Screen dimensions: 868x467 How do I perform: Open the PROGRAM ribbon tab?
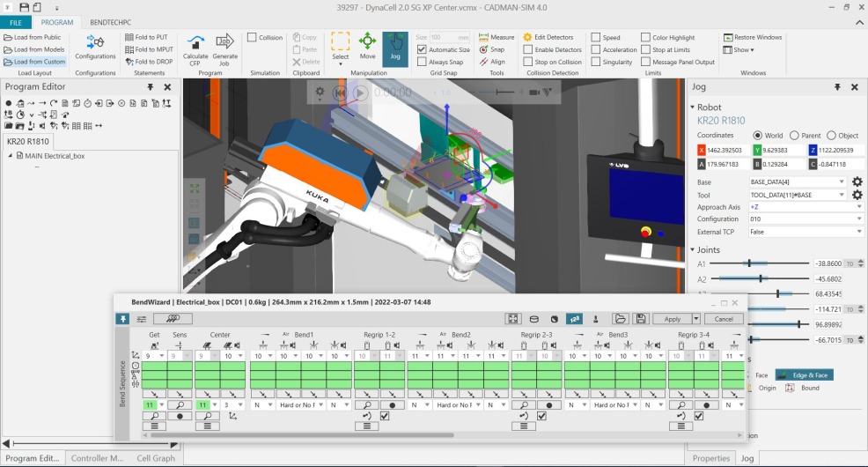pos(57,23)
